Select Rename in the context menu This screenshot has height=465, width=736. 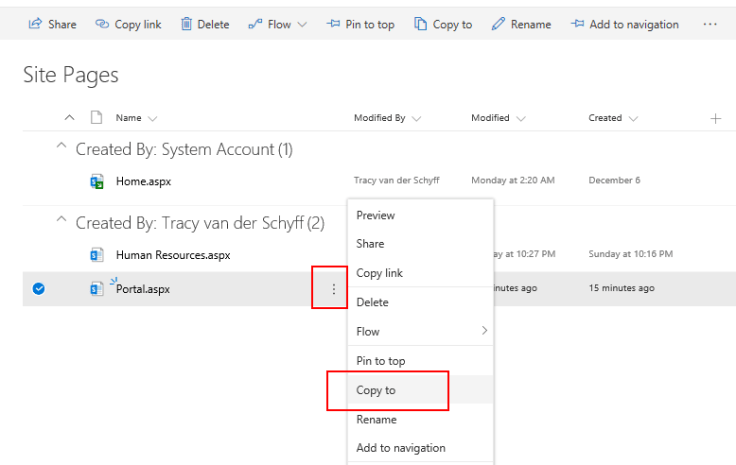[x=376, y=419]
